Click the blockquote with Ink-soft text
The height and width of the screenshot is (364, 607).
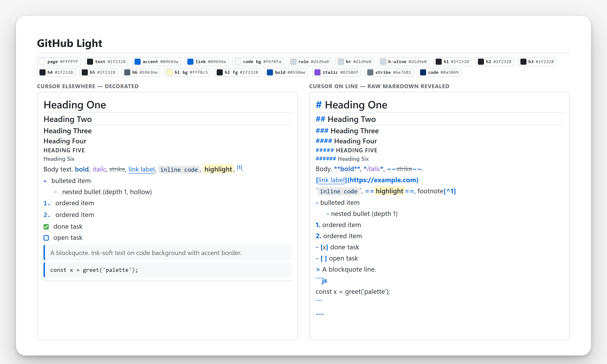(167, 253)
